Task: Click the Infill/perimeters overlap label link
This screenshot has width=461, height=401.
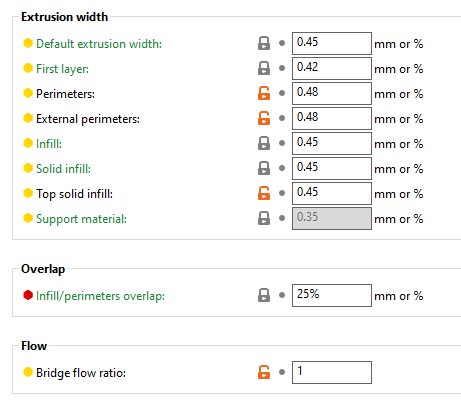Action: (x=100, y=296)
